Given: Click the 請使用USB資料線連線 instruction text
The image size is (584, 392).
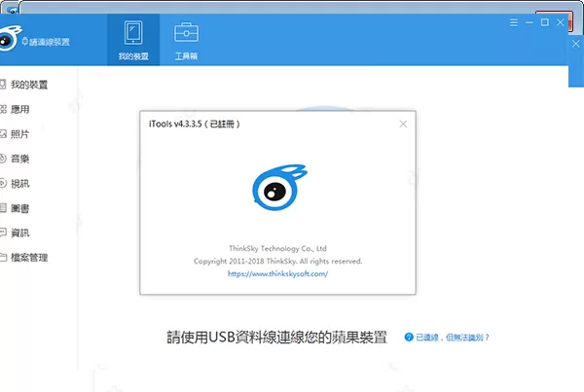Looking at the screenshot, I should (276, 338).
